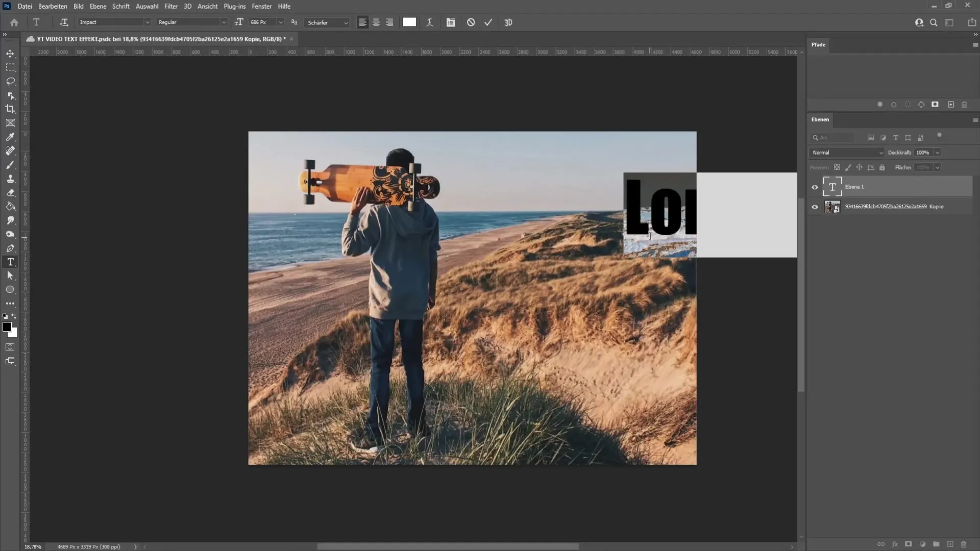Click the Home icon
The height and width of the screenshot is (551, 980).
click(x=14, y=22)
